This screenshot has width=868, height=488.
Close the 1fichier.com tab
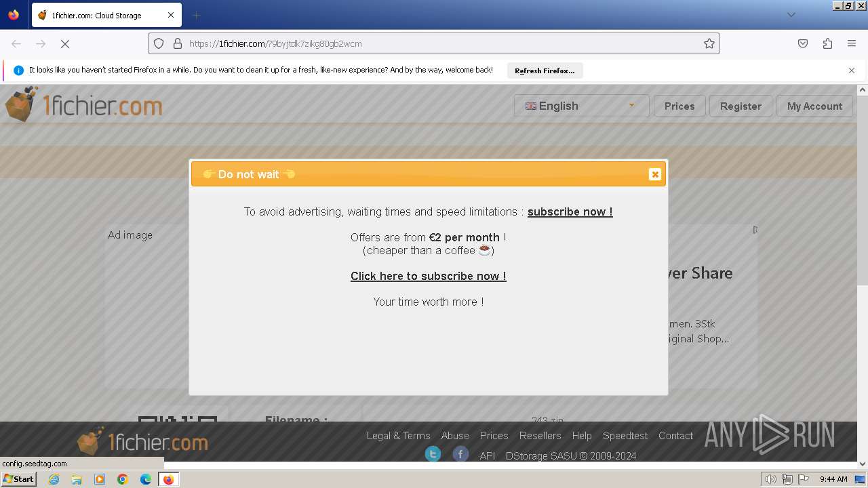click(x=171, y=15)
